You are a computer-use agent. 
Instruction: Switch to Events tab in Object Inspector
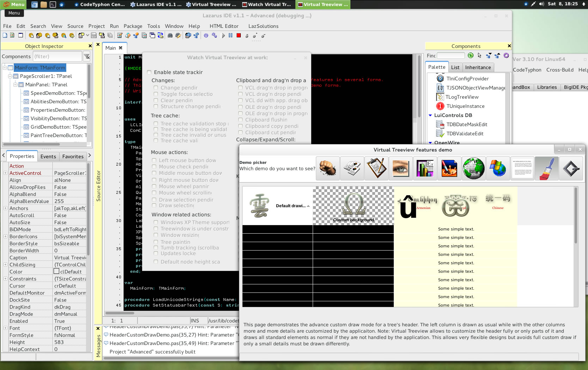pos(48,156)
